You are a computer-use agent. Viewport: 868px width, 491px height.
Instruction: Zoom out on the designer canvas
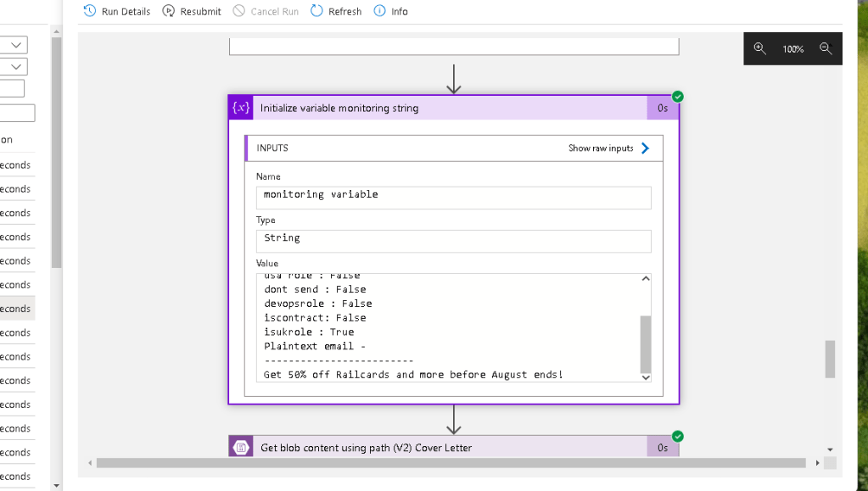coord(826,48)
